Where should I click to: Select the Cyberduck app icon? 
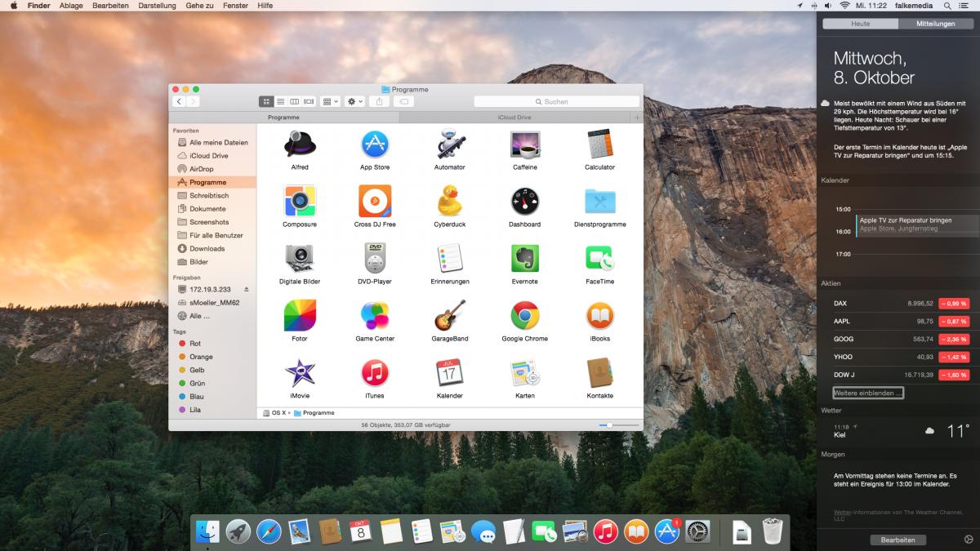[450, 201]
